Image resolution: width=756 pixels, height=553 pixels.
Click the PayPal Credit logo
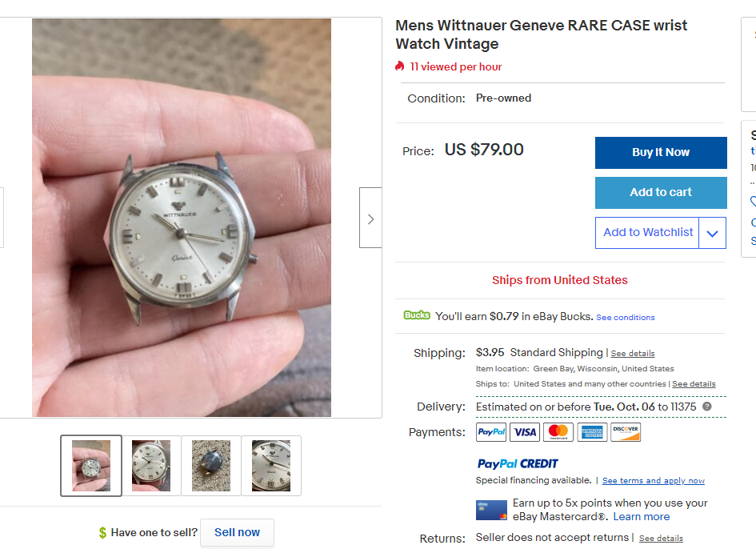(x=518, y=464)
